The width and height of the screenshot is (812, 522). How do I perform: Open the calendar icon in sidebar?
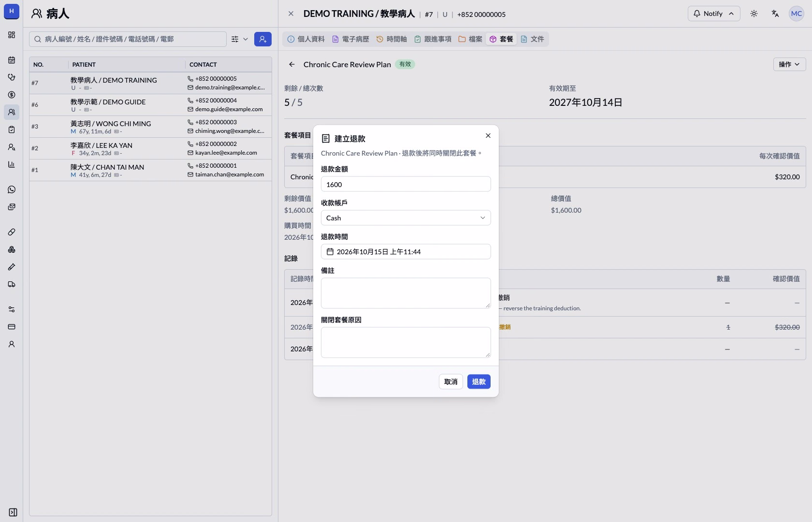tap(12, 60)
